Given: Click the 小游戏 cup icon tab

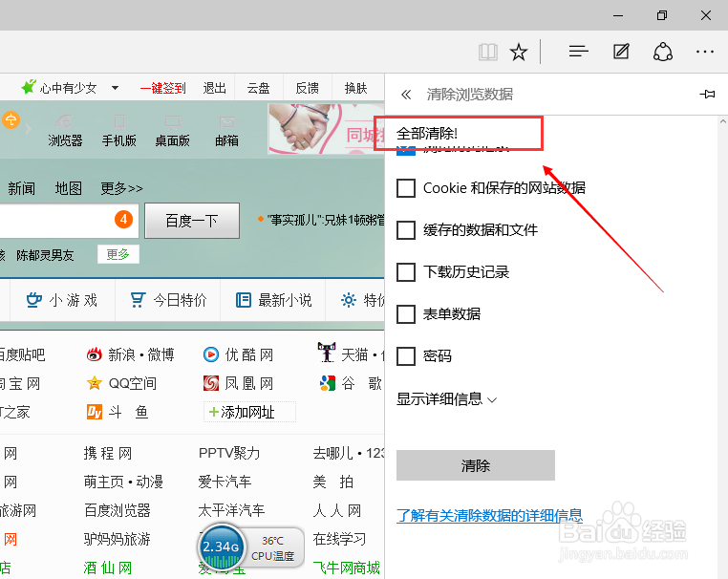Looking at the screenshot, I should coord(62,300).
